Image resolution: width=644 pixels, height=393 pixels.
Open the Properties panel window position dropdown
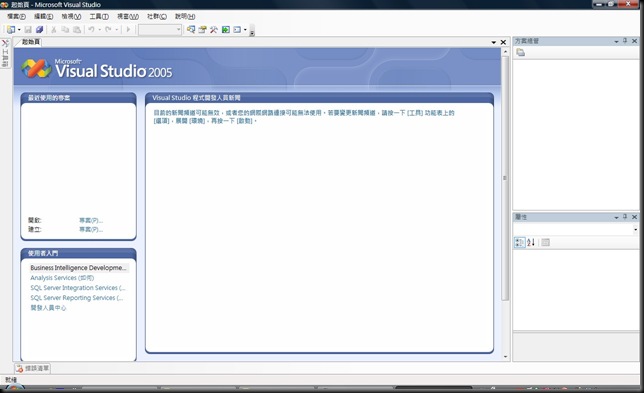click(616, 217)
